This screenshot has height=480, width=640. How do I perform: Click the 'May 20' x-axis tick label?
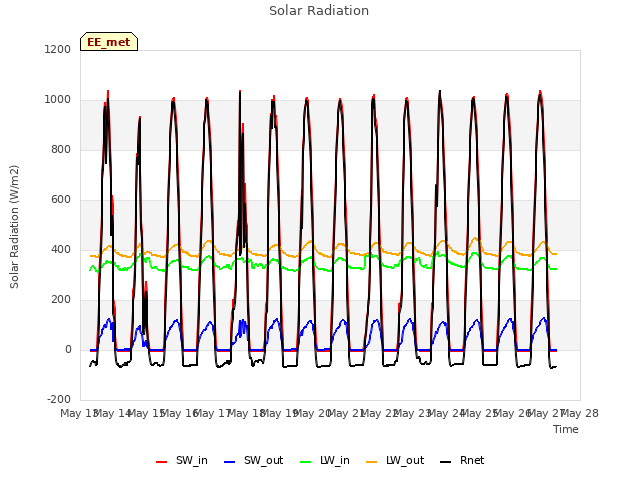(312, 413)
